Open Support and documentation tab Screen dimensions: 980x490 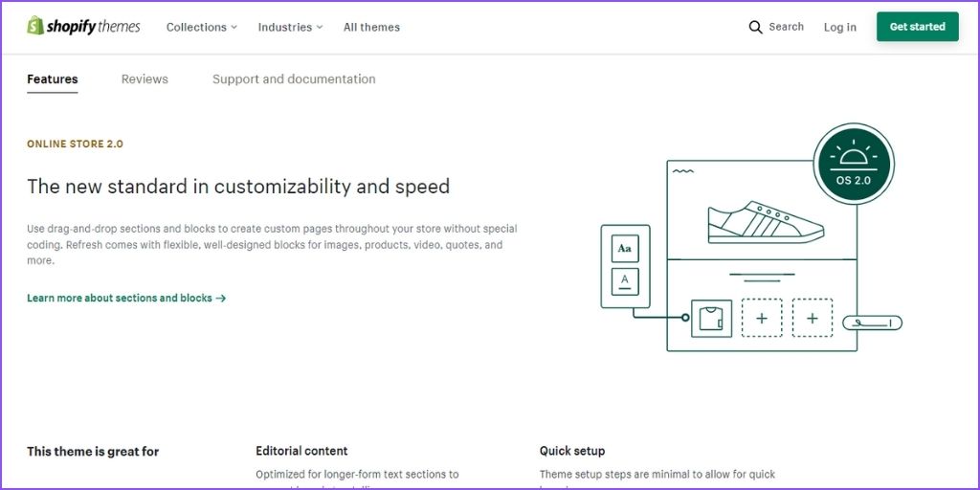(294, 79)
